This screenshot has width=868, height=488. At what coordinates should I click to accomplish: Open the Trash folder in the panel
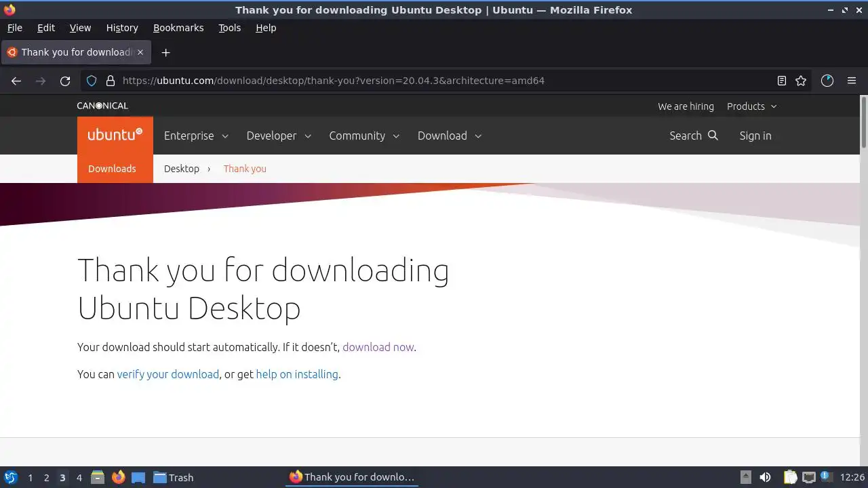(174, 477)
